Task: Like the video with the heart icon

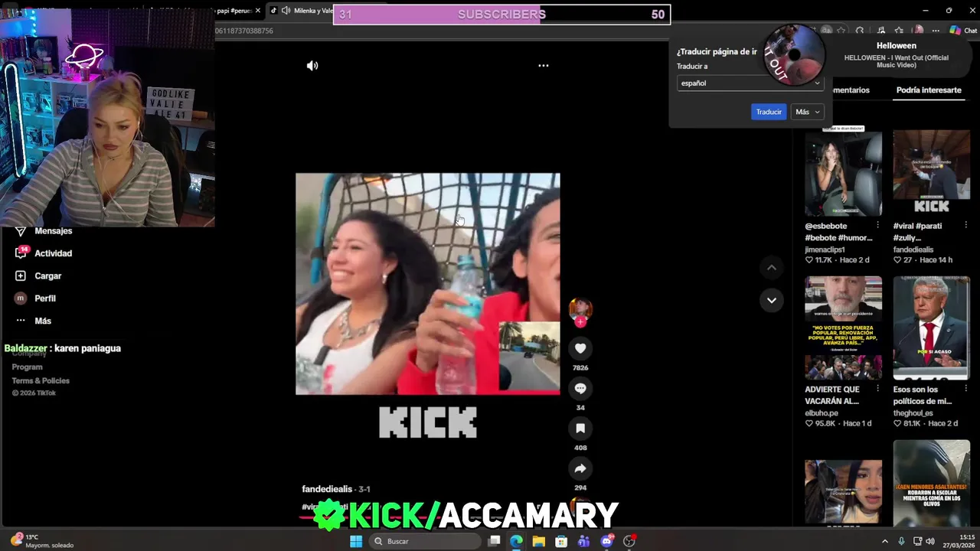Action: [580, 348]
